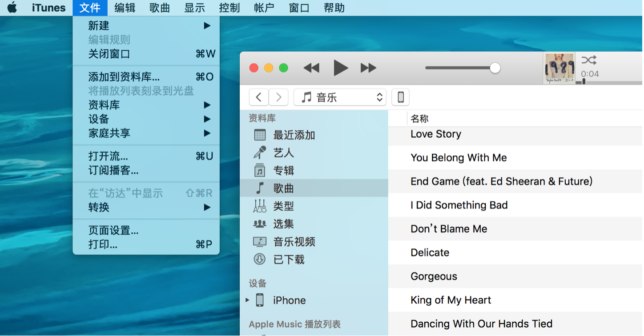Click the 已下载 downloaded icon
Viewport: 644px width, 336px height.
point(260,260)
